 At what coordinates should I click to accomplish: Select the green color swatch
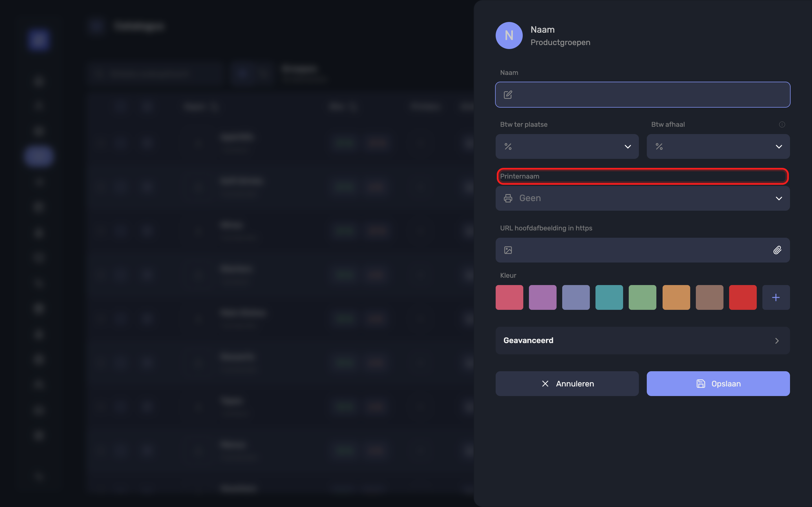click(642, 297)
